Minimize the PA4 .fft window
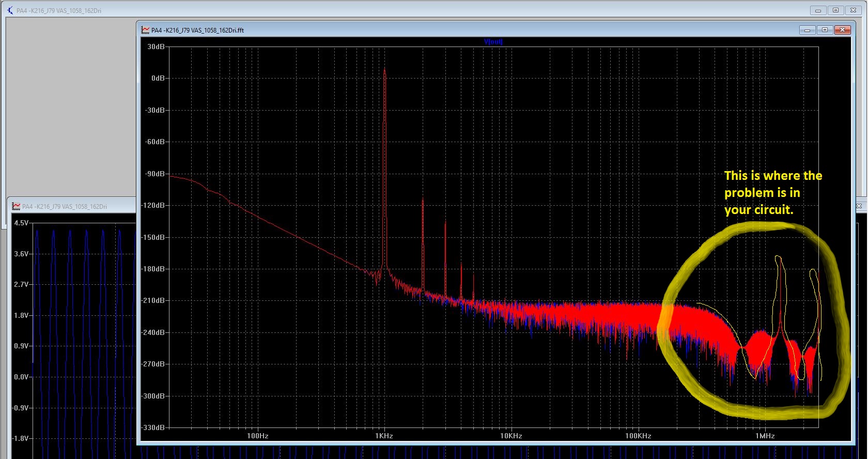Screen dimensions: 868x459 808,30
